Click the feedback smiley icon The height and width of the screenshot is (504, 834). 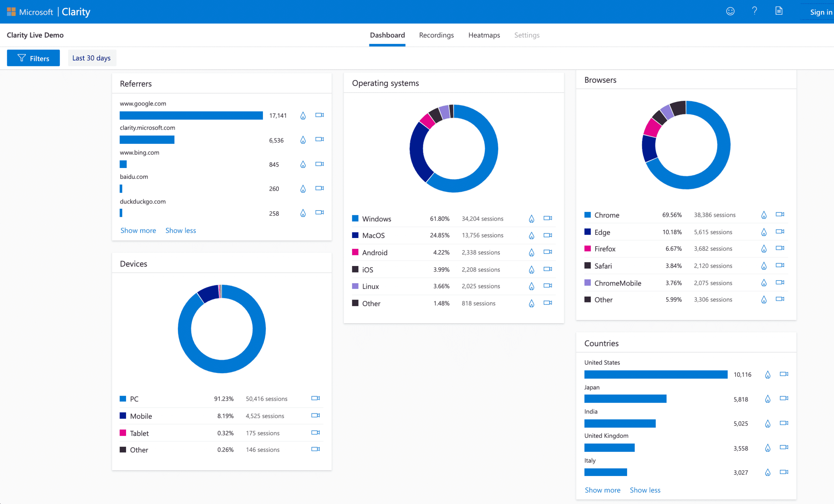730,11
